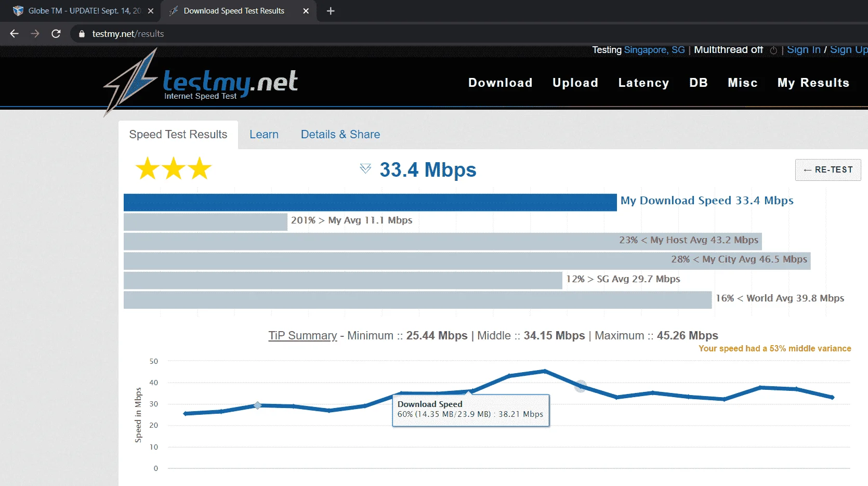Click SG Avg 29.7 Mbps bar
This screenshot has width=868, height=486.
(343, 280)
